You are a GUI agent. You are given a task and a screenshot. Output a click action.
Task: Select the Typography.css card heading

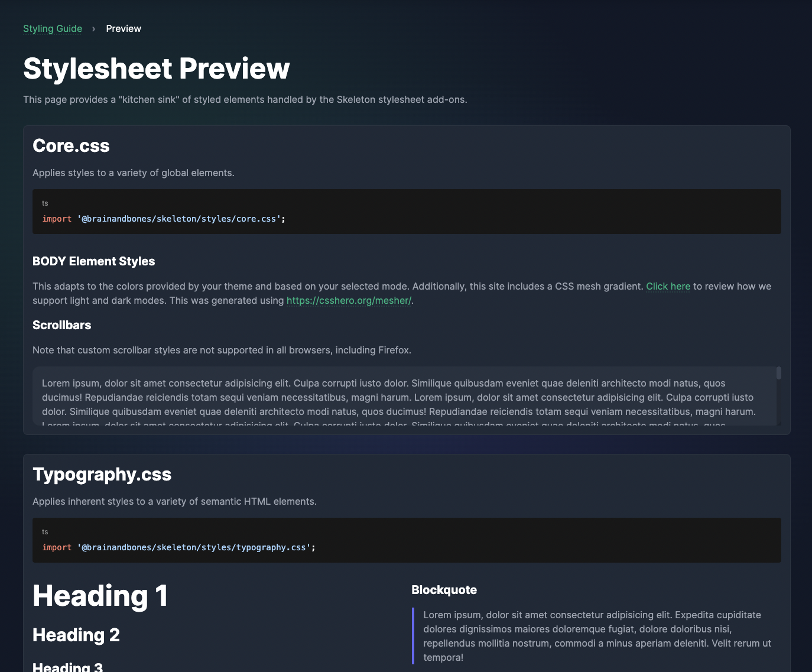102,474
